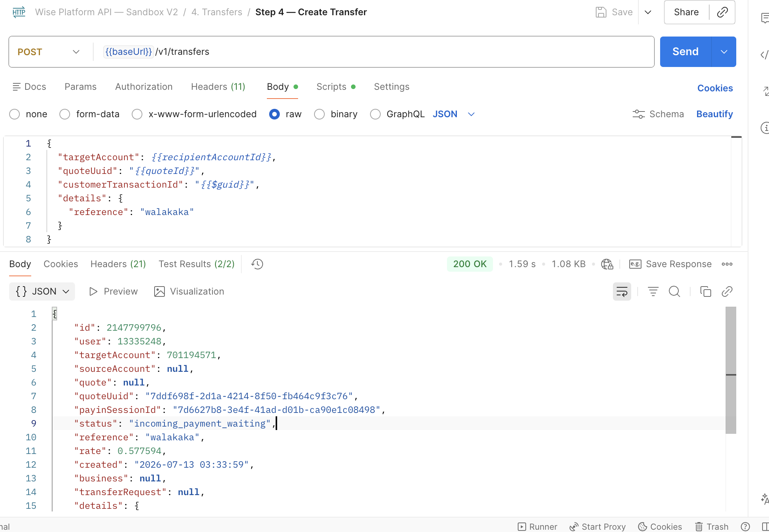Click response time 1.59 s
Image resolution: width=769 pixels, height=532 pixels.
[522, 264]
